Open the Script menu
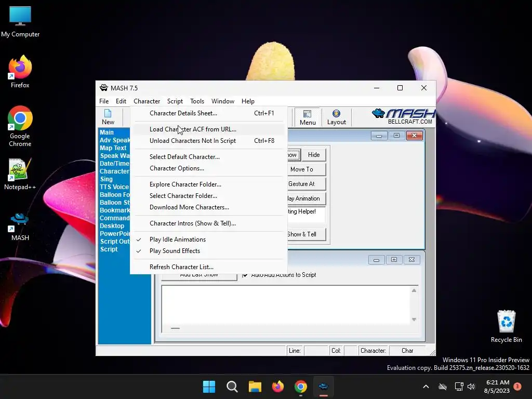 point(175,101)
